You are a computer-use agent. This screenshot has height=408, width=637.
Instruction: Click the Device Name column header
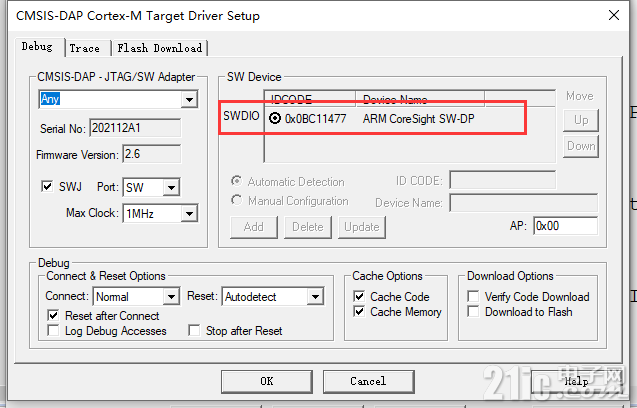point(420,99)
